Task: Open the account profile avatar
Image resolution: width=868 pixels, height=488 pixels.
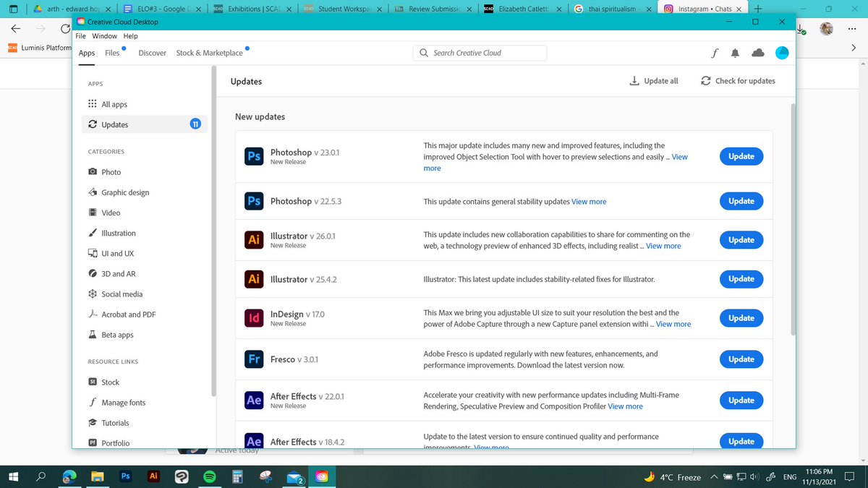Action: point(782,53)
